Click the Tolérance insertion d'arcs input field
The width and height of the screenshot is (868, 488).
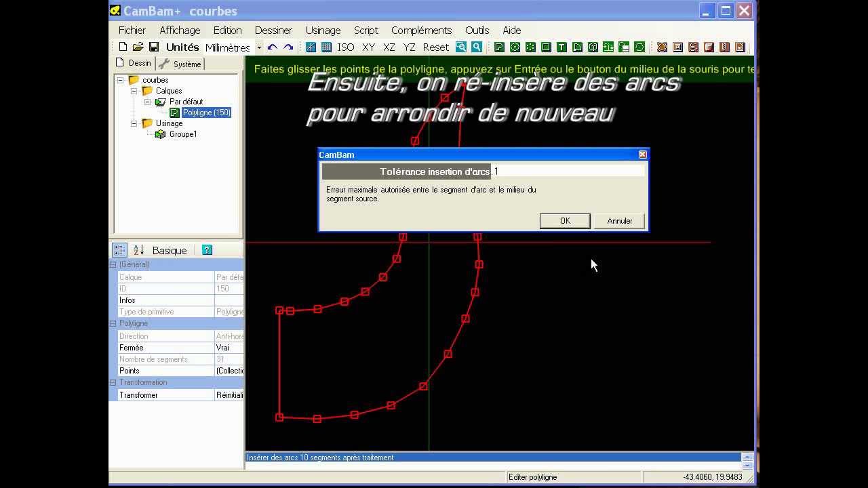[568, 171]
